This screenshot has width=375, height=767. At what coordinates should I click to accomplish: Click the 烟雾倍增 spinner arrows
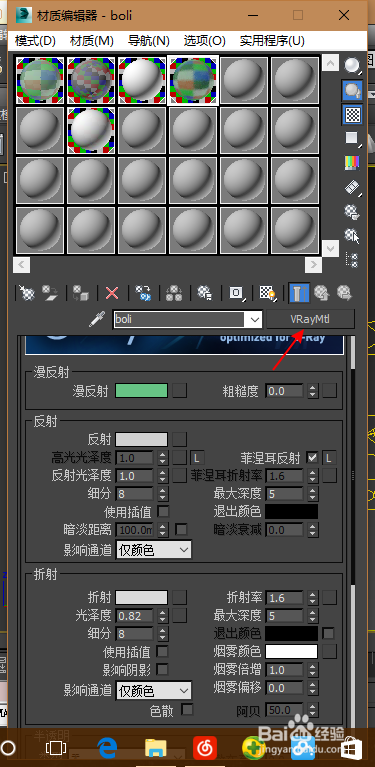pos(313,670)
